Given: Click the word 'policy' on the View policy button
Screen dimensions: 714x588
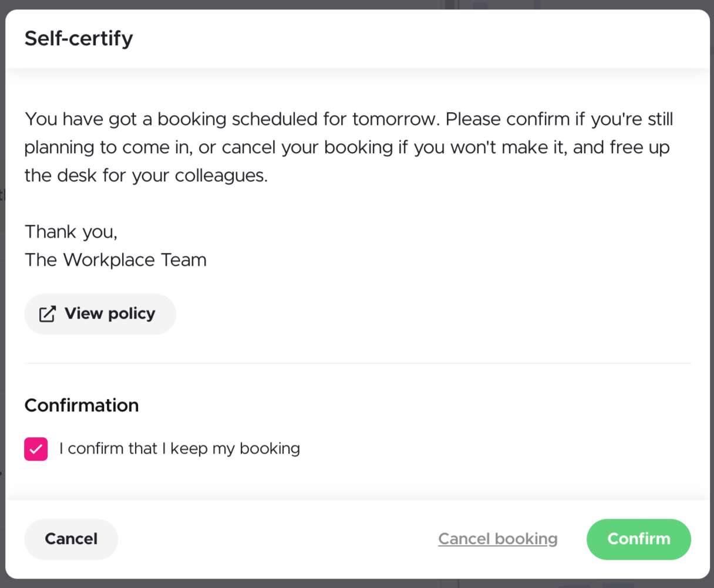Looking at the screenshot, I should (x=132, y=314).
